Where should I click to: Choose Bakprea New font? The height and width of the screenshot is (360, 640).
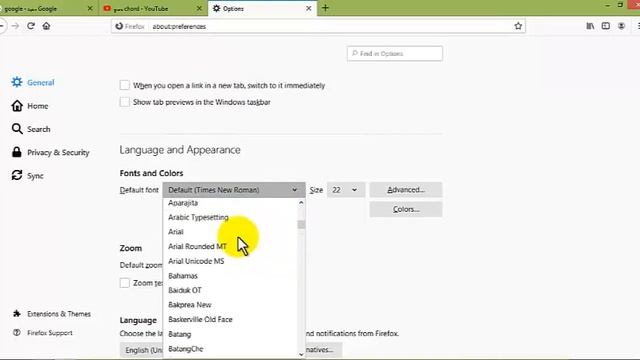(x=231, y=305)
